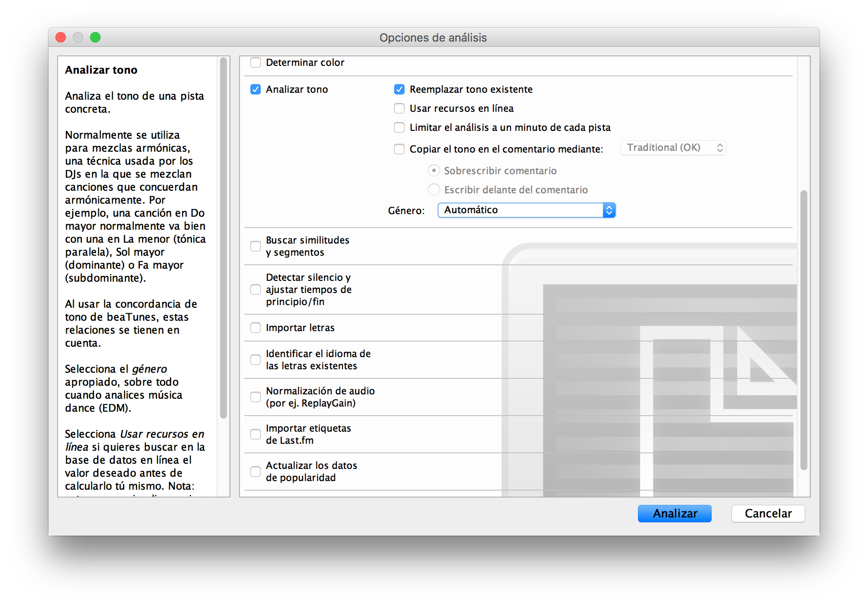Enable Identificar el idioma de las letras
This screenshot has width=868, height=605.
[256, 360]
